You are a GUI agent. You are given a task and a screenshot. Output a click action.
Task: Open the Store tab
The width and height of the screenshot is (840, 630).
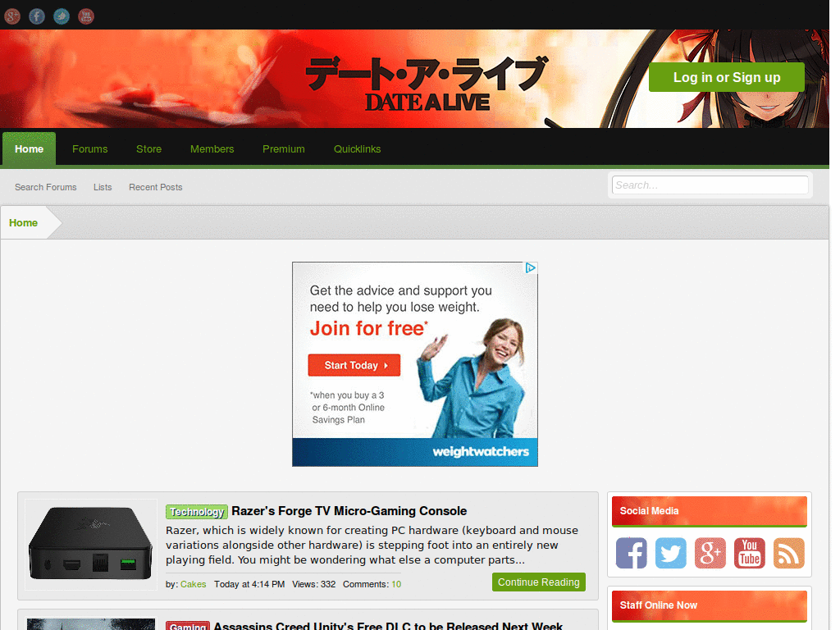(149, 149)
